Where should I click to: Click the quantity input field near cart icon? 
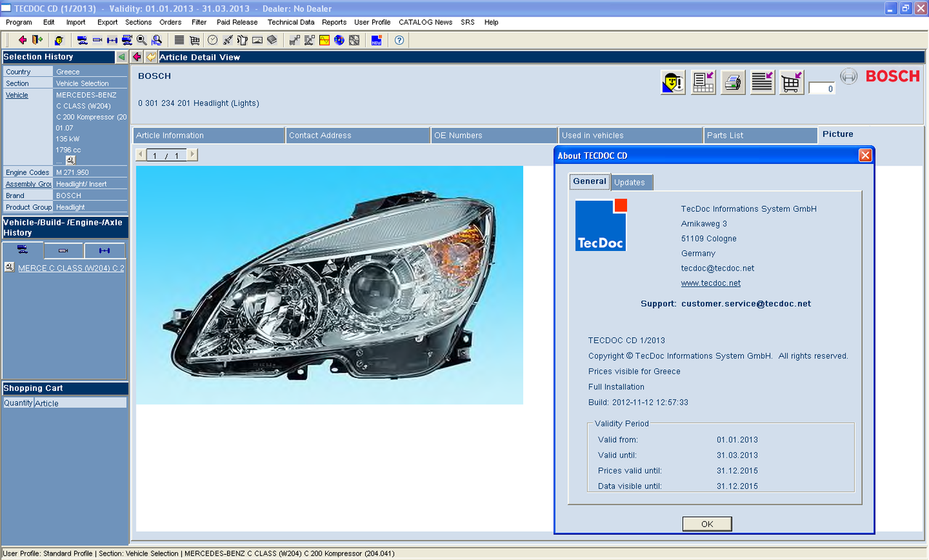[822, 88]
